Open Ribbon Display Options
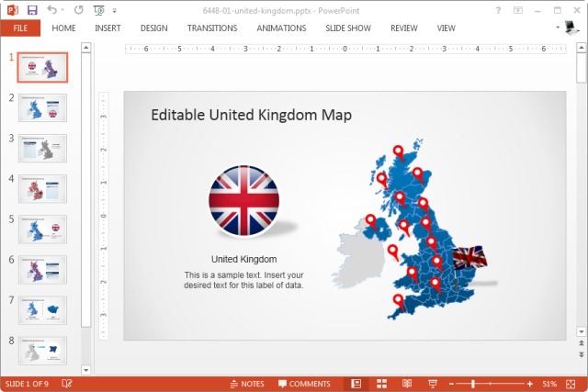This screenshot has height=392, width=588. point(518,10)
